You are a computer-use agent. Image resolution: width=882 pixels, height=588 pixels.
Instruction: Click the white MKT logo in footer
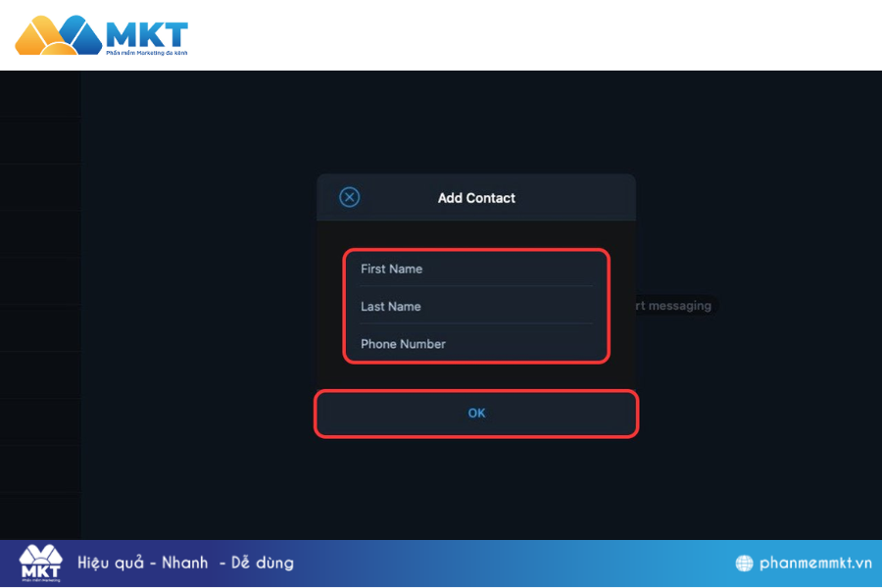pyautogui.click(x=40, y=563)
